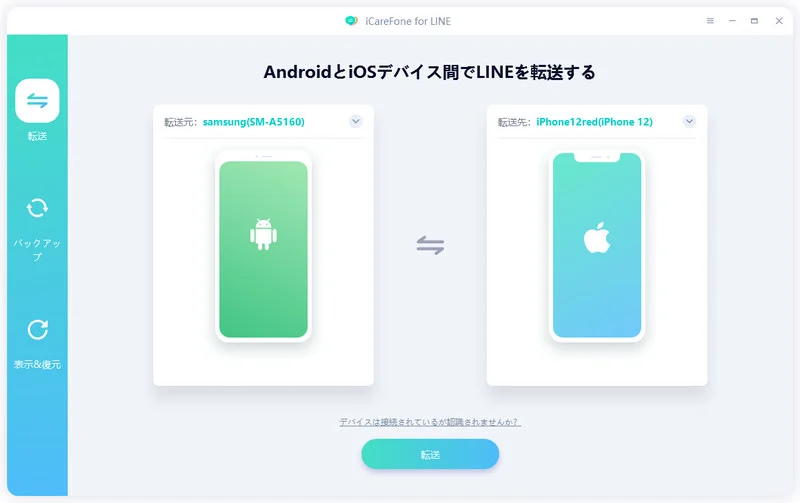Select the バックアップ backup sync icon
Screen dimensions: 800x503
coord(37,208)
